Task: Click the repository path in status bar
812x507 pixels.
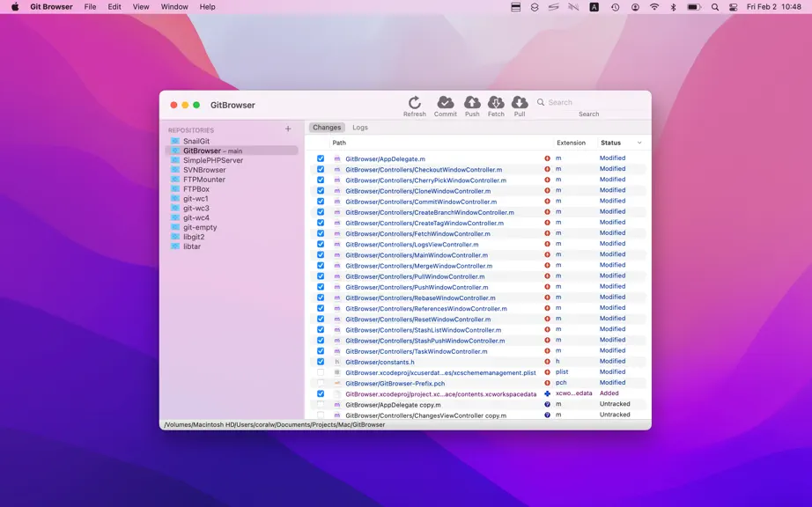Action: 275,425
